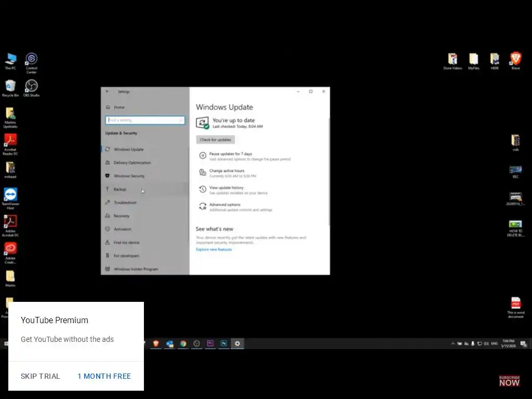Screen dimensions: 532x399
Task: Open Windows Insider Program section
Action: pos(145,269)
